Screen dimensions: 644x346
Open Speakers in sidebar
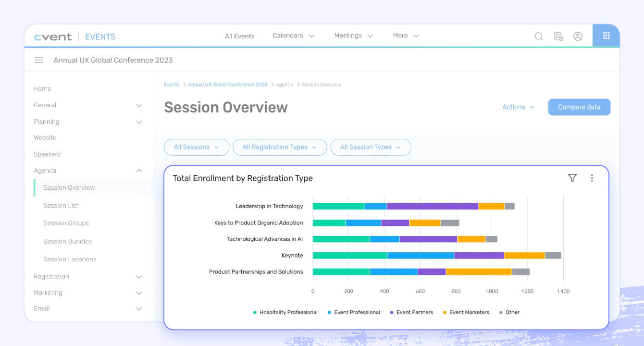(x=47, y=154)
